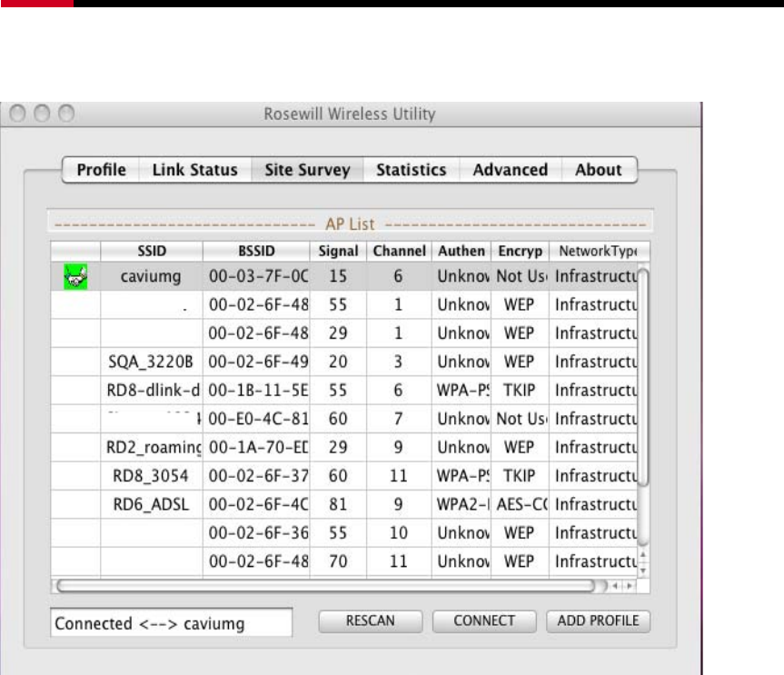Sort the AP list by SSID column header
This screenshot has height=675, width=784.
(152, 251)
